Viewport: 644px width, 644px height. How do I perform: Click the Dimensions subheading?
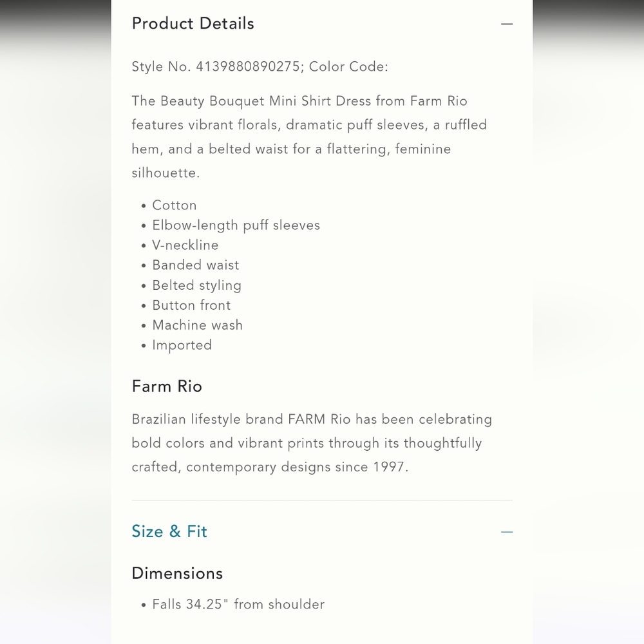[177, 573]
